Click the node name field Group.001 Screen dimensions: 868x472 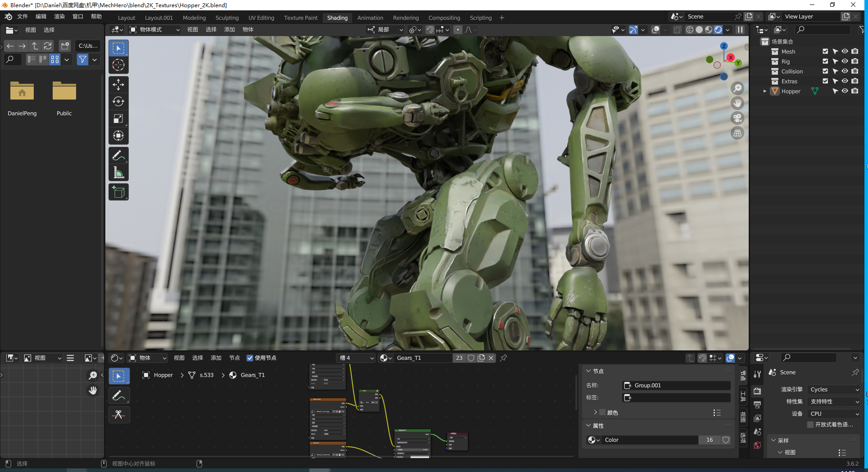pos(677,386)
